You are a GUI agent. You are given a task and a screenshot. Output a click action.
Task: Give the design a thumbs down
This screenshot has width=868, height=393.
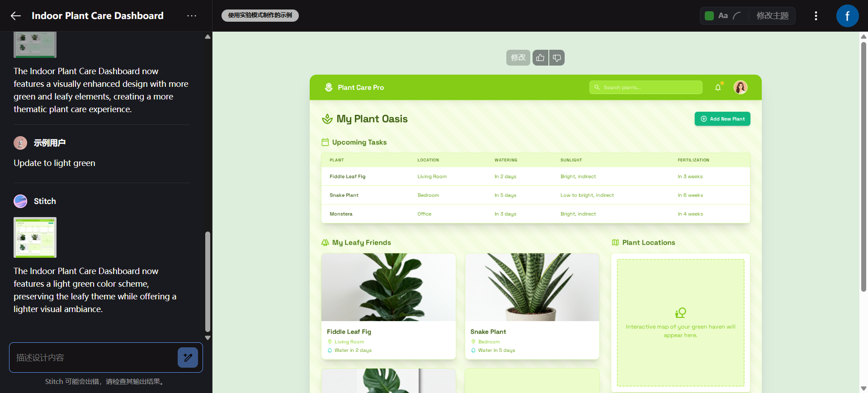click(557, 57)
